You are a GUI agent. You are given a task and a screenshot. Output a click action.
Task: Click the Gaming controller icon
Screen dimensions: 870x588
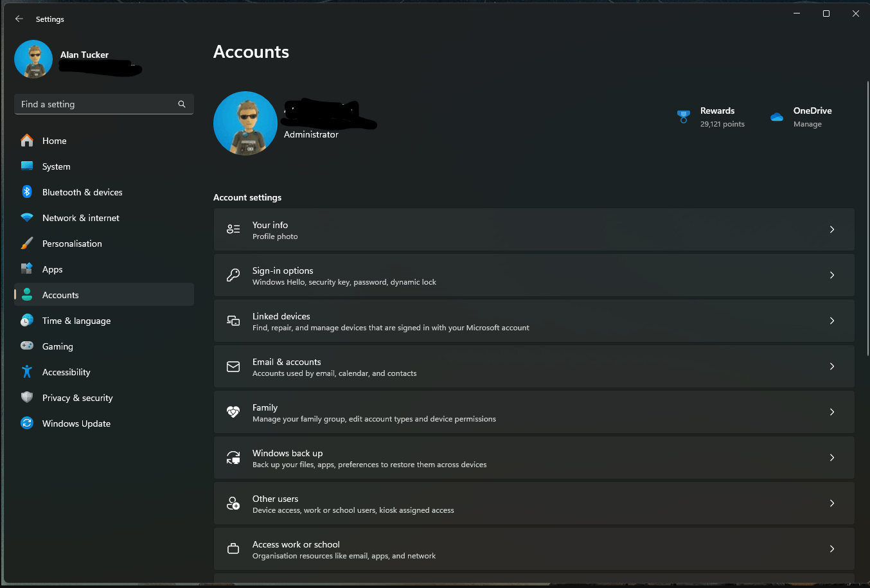27,346
